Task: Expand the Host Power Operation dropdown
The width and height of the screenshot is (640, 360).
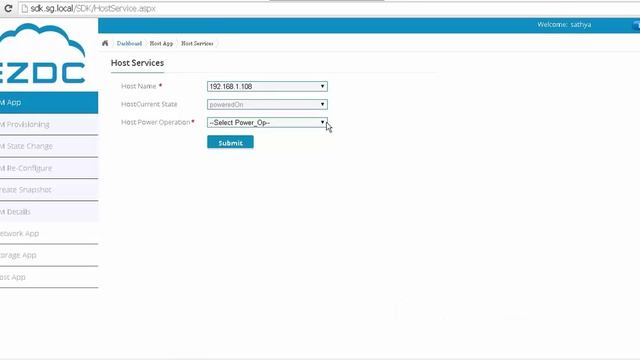Action: pyautogui.click(x=267, y=122)
